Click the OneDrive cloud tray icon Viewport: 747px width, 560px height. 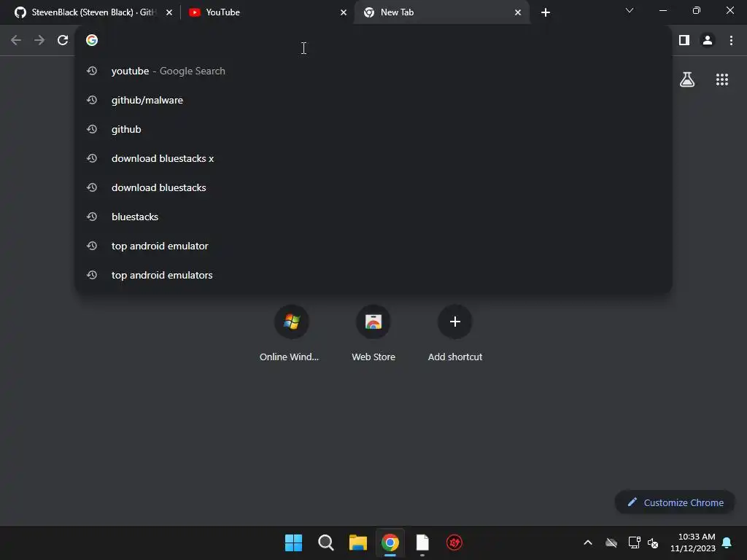tap(611, 542)
